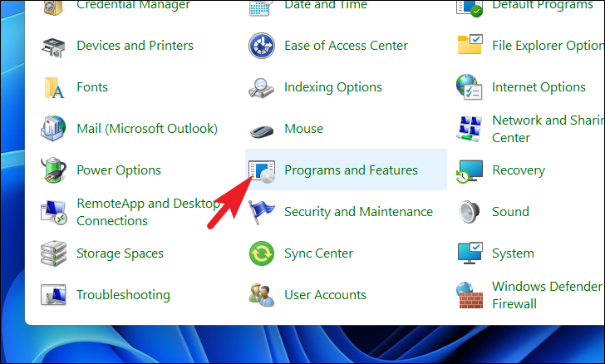Screen dimensions: 605x364
Task: Open the Recovery monitor icon
Action: (x=470, y=171)
